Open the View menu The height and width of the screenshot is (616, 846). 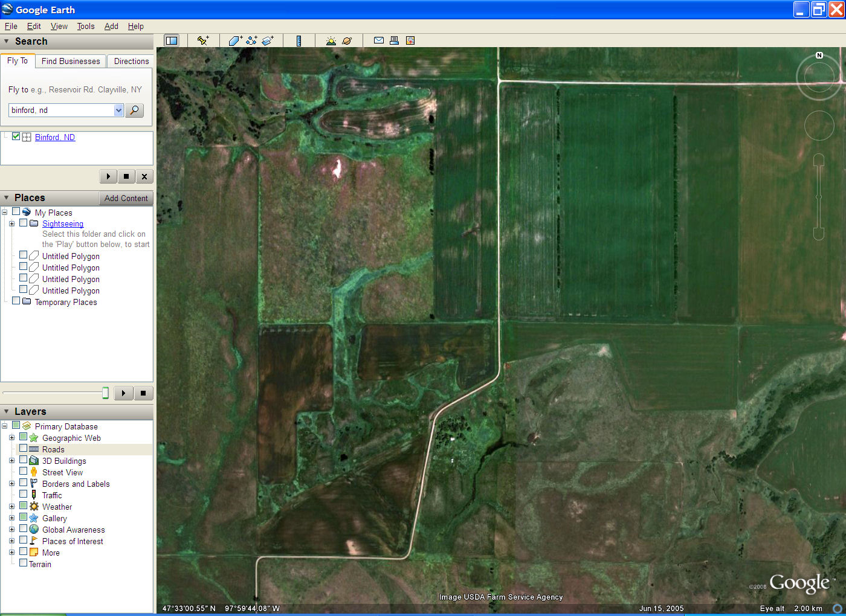pos(59,26)
